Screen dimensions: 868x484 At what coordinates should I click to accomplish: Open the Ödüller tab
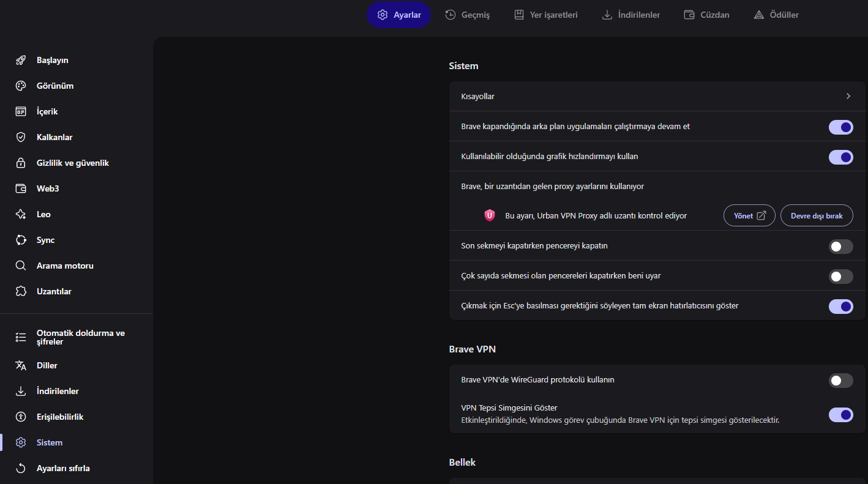(776, 15)
